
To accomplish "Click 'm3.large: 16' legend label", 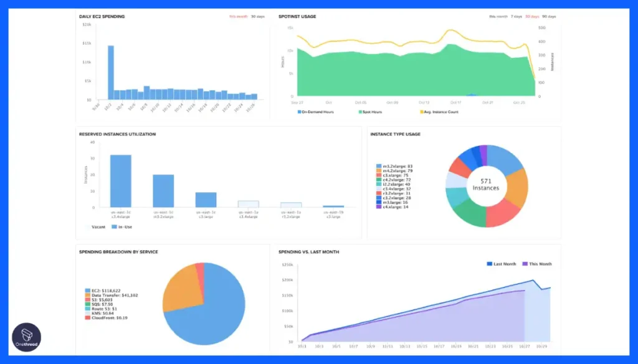I will coord(395,202).
